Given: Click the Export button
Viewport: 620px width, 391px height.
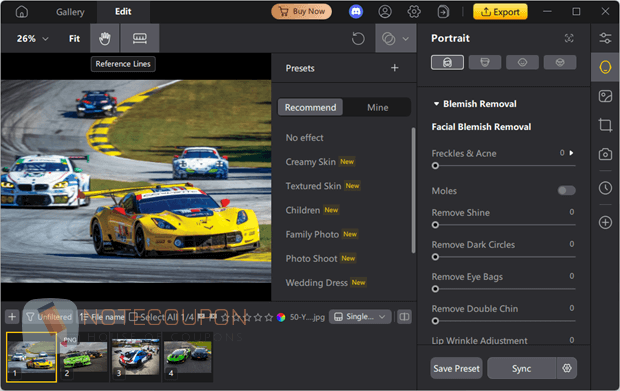Looking at the screenshot, I should 500,12.
